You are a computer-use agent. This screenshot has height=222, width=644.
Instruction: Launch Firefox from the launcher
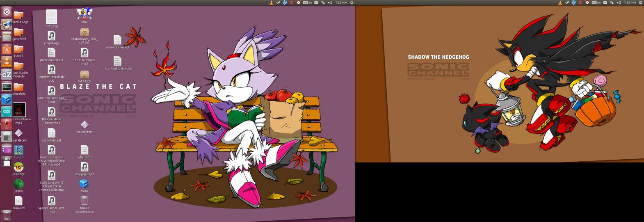click(x=7, y=24)
